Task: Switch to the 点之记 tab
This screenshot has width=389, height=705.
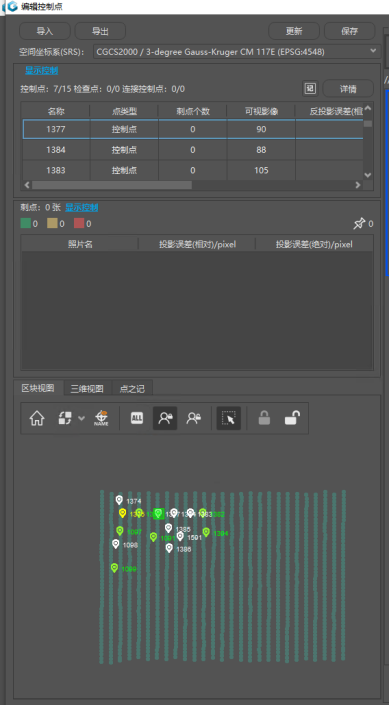Action: 132,389
